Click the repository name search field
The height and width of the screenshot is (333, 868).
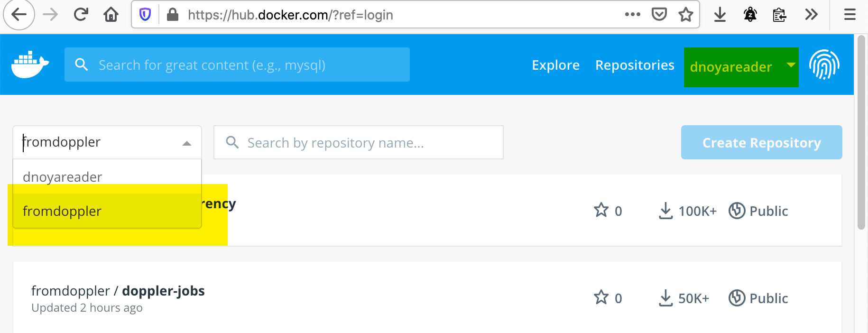(x=358, y=142)
